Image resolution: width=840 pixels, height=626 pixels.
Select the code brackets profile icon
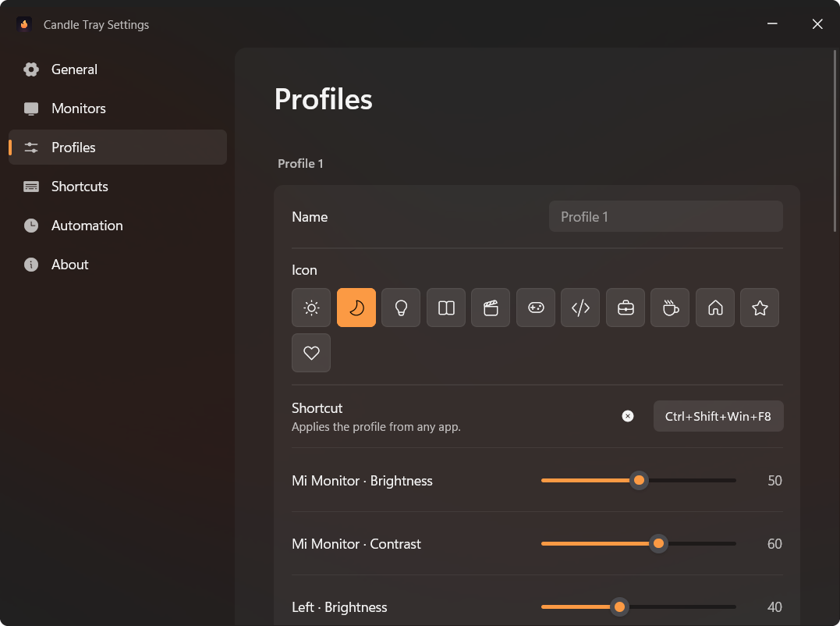click(580, 308)
